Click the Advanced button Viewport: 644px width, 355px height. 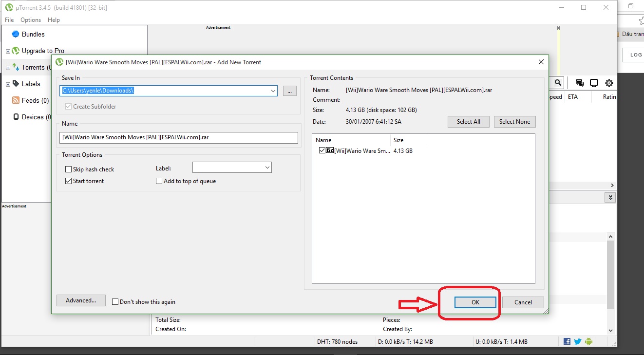coord(81,300)
